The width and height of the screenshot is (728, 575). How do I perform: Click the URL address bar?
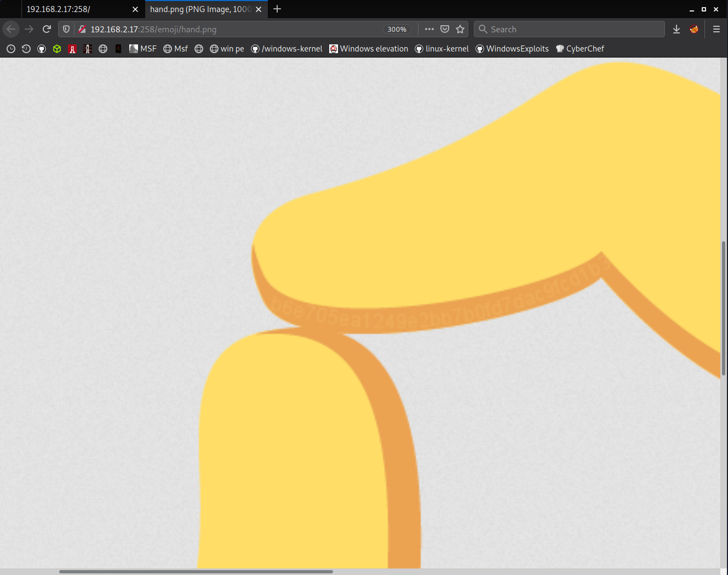(x=230, y=29)
